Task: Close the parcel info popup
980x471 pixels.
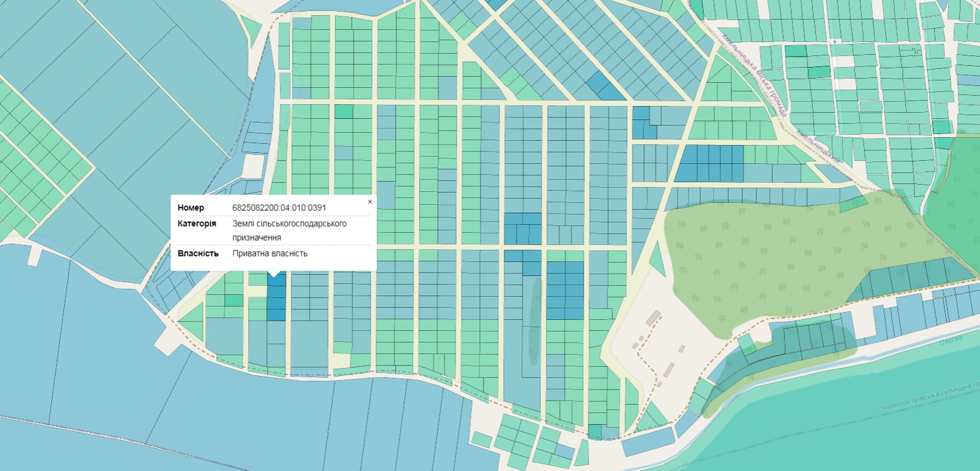Action: coord(370,202)
